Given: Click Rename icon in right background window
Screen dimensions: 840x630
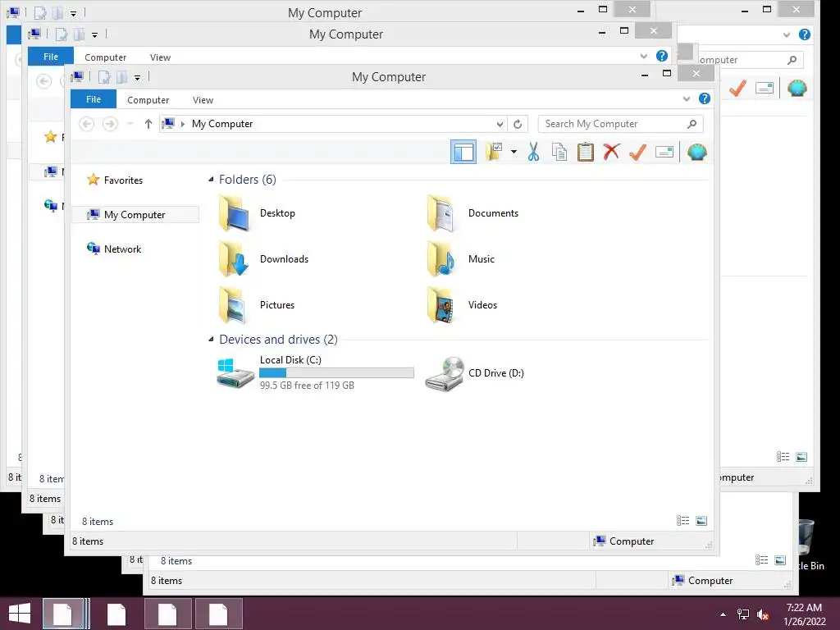Looking at the screenshot, I should click(765, 88).
